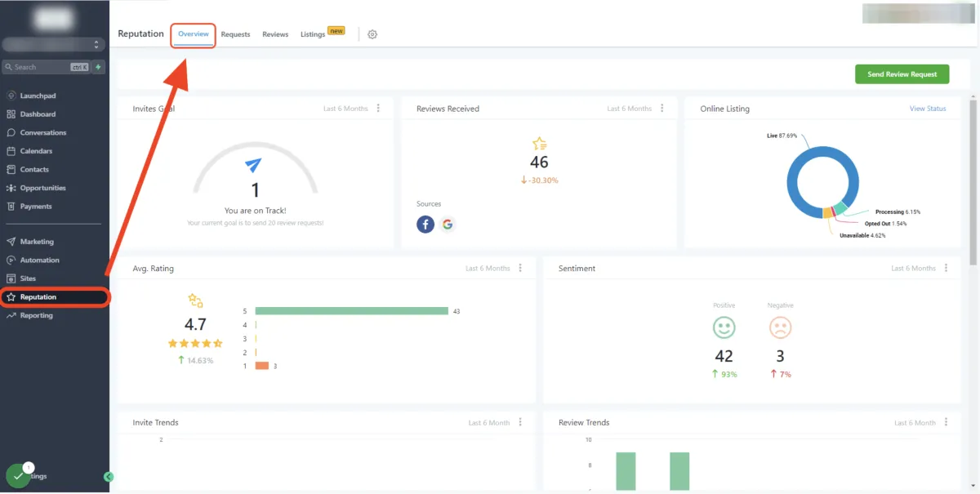Image resolution: width=980 pixels, height=494 pixels.
Task: Click the Conversations chat bubble icon
Action: coord(11,132)
